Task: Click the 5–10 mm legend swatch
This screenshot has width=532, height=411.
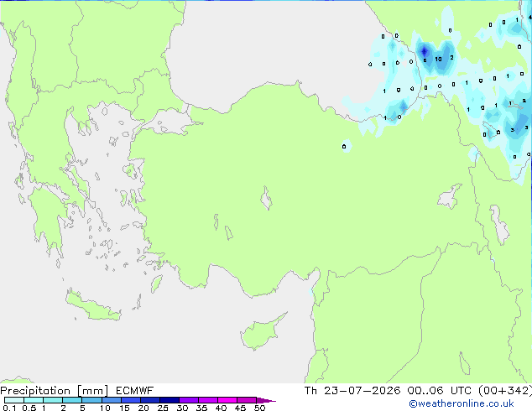Action: tap(91, 400)
